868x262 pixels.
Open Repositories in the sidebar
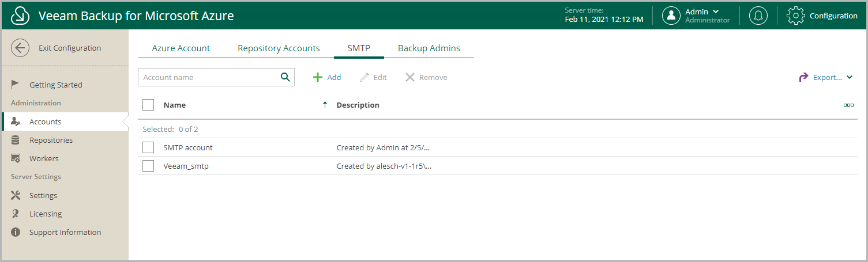pyautogui.click(x=51, y=140)
